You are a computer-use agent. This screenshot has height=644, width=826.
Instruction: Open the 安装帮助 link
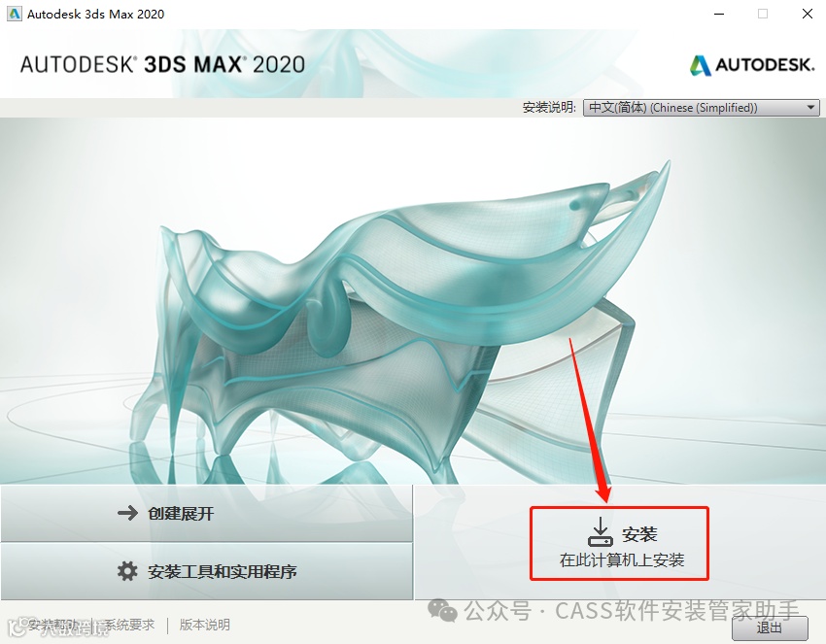pos(54,625)
